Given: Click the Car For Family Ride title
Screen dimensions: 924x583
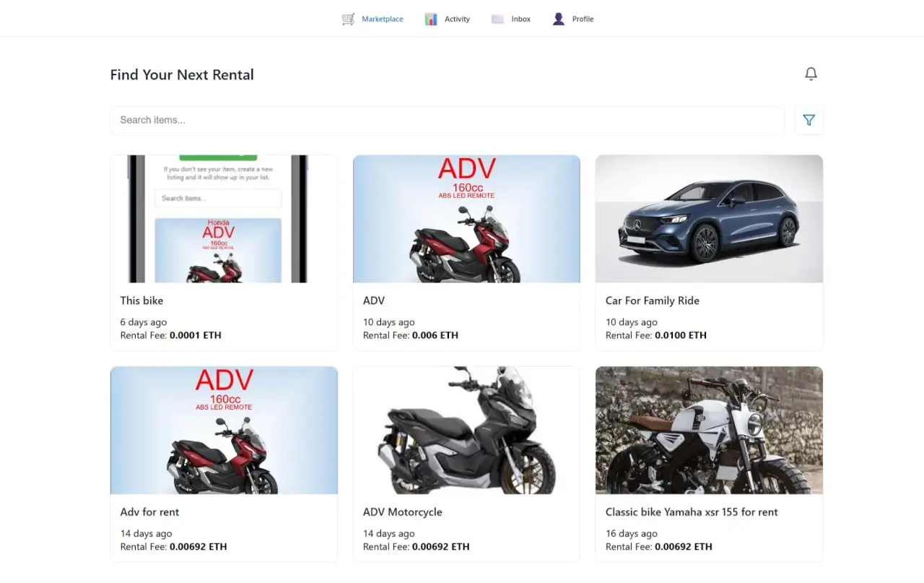Looking at the screenshot, I should click(652, 301).
